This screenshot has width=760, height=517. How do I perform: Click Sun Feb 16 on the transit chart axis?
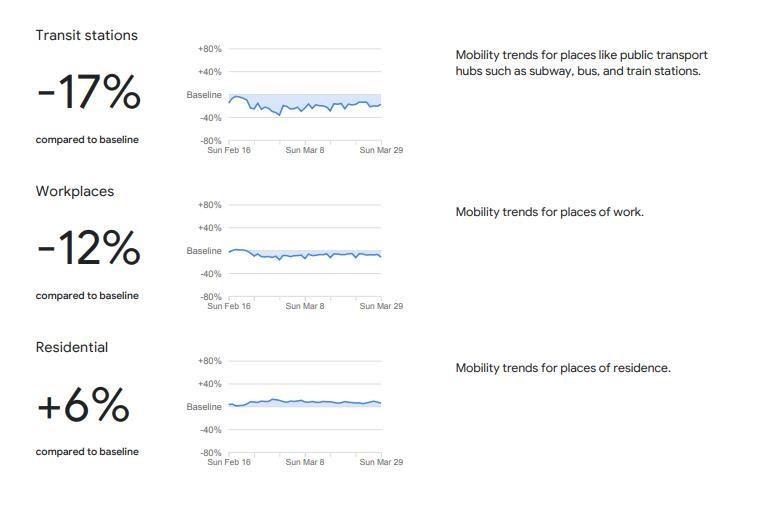click(229, 150)
